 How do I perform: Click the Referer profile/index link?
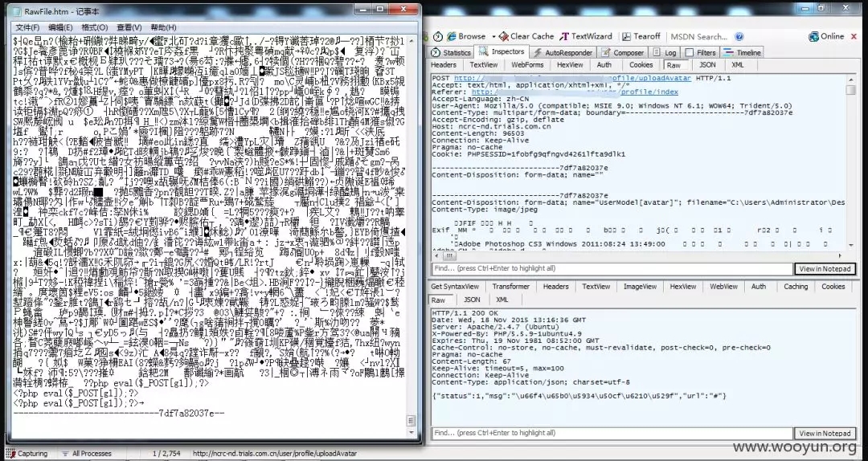(575, 92)
